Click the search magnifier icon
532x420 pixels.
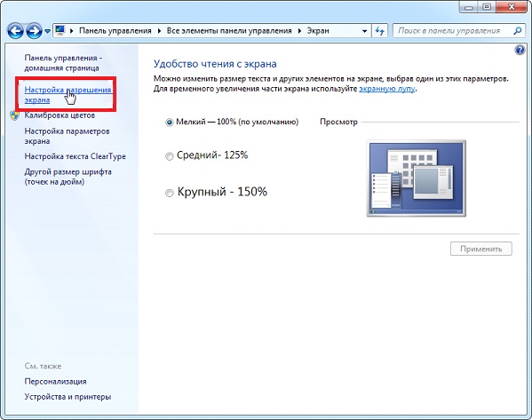[x=518, y=31]
